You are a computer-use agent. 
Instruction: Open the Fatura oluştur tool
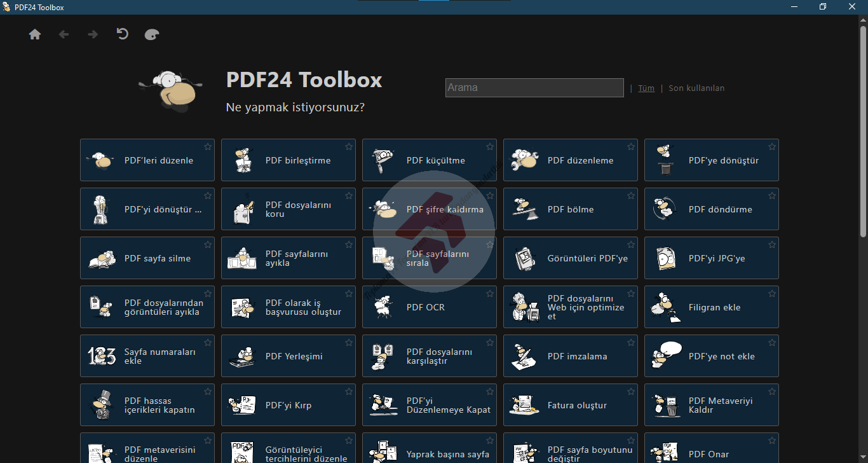(x=571, y=405)
